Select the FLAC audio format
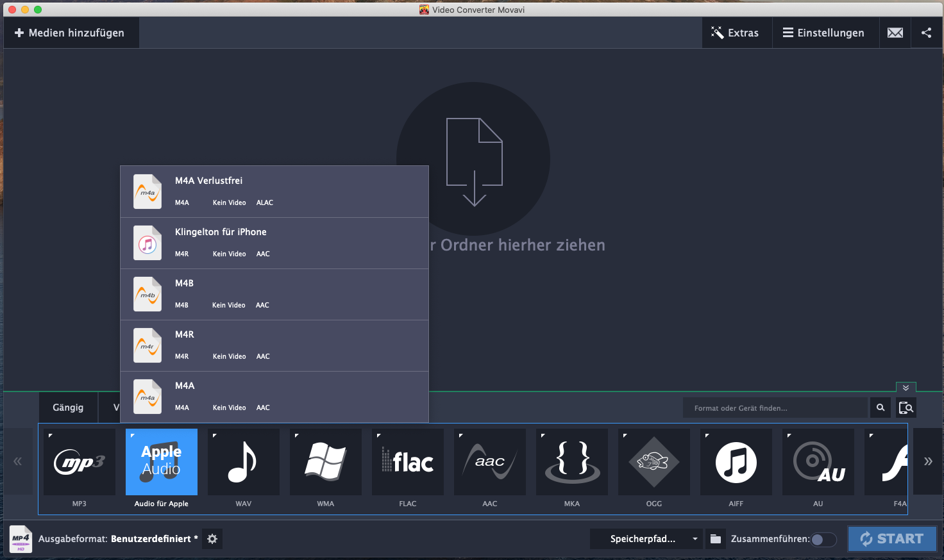944x560 pixels. click(408, 462)
